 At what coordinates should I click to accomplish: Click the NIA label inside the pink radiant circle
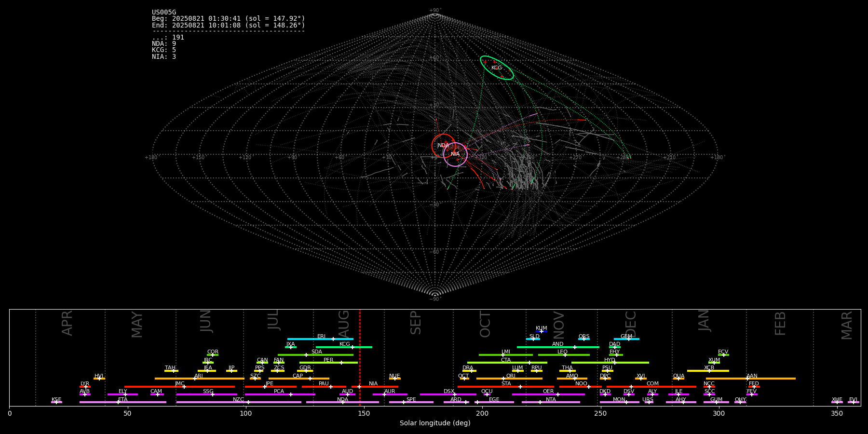[x=455, y=154]
